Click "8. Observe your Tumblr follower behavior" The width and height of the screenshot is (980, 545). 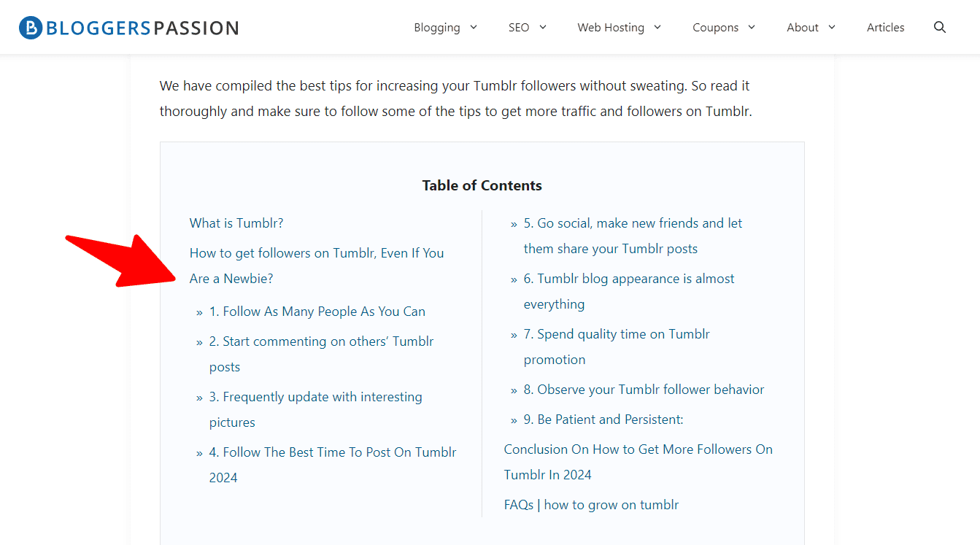644,390
